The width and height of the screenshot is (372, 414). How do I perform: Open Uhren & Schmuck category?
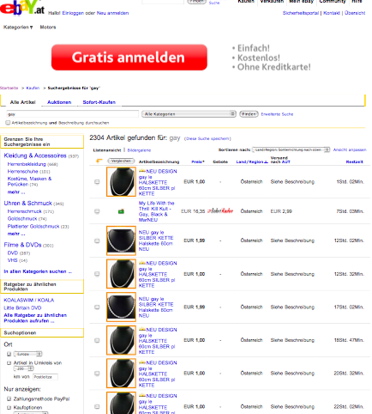tap(28, 203)
